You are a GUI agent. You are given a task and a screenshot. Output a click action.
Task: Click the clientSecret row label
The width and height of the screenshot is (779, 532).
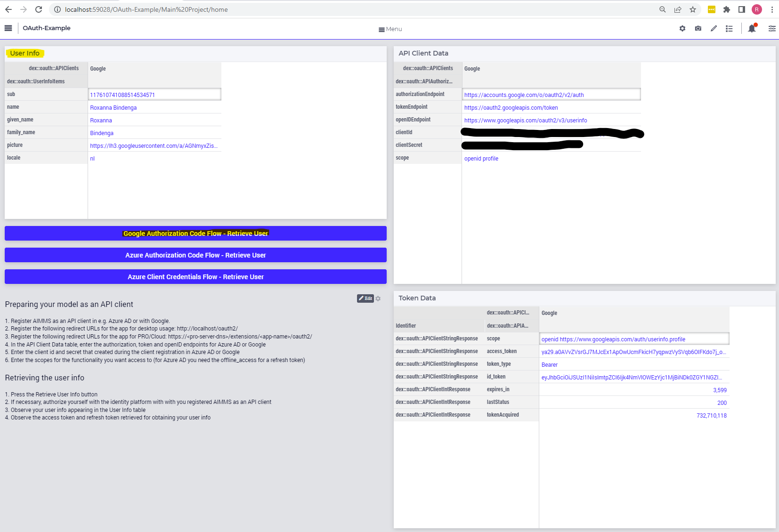point(409,145)
